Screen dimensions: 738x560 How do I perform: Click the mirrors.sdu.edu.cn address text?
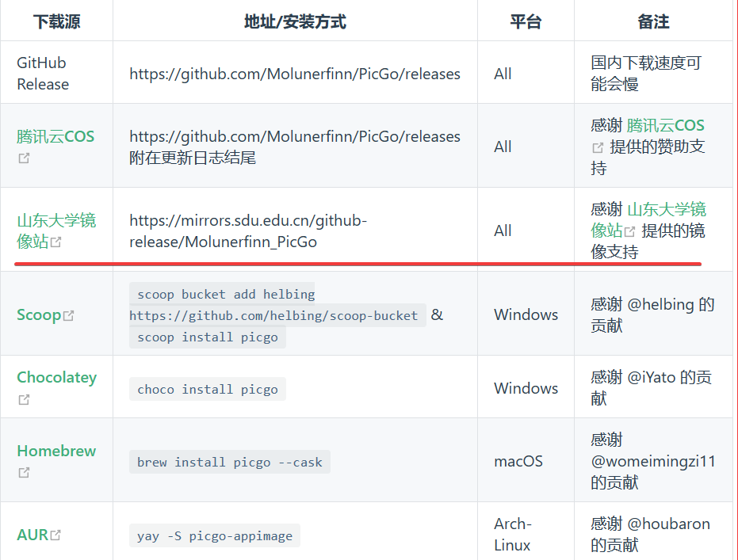coord(248,230)
